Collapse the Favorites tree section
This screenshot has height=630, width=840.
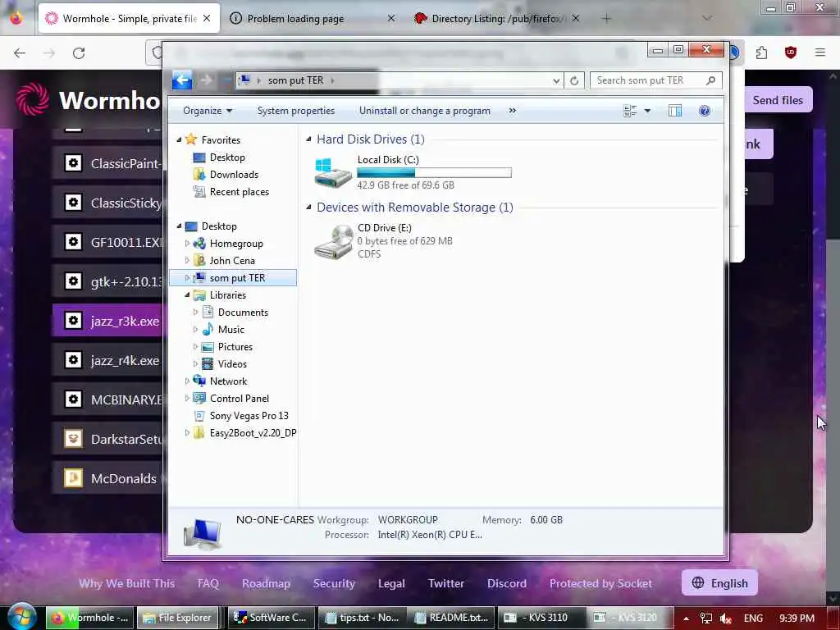coord(179,139)
